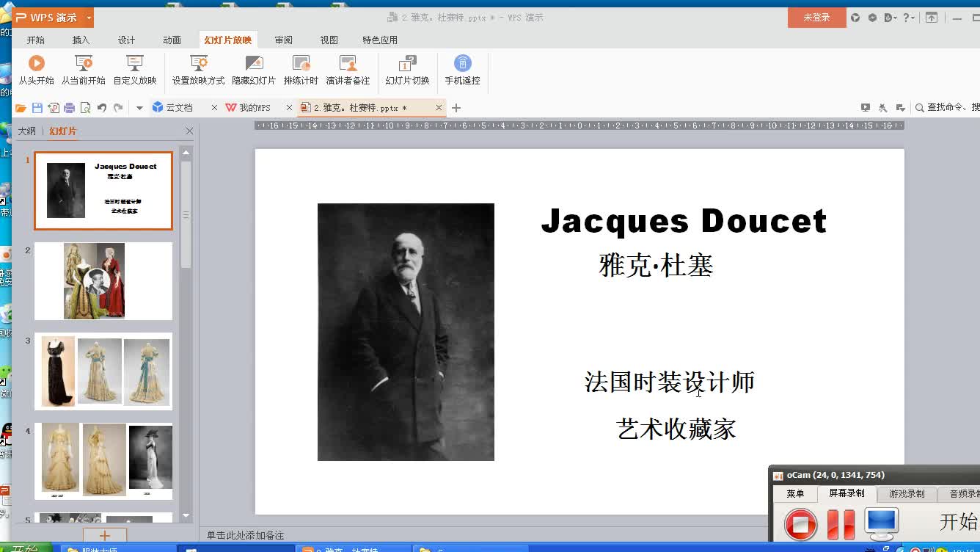Toggle hide slide (隐藏幻灯片)

click(x=254, y=70)
